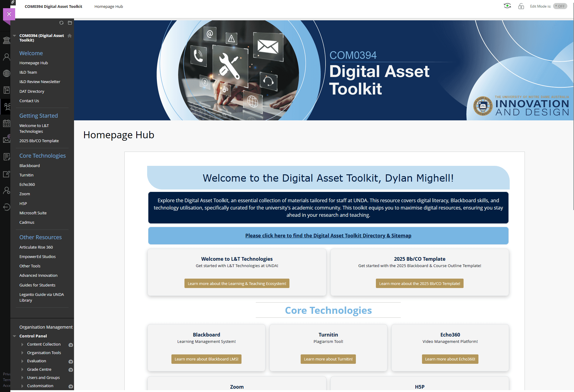Collapse the COM0394 course menu arrow
Image resolution: width=574 pixels, height=392 pixels.
(15, 36)
